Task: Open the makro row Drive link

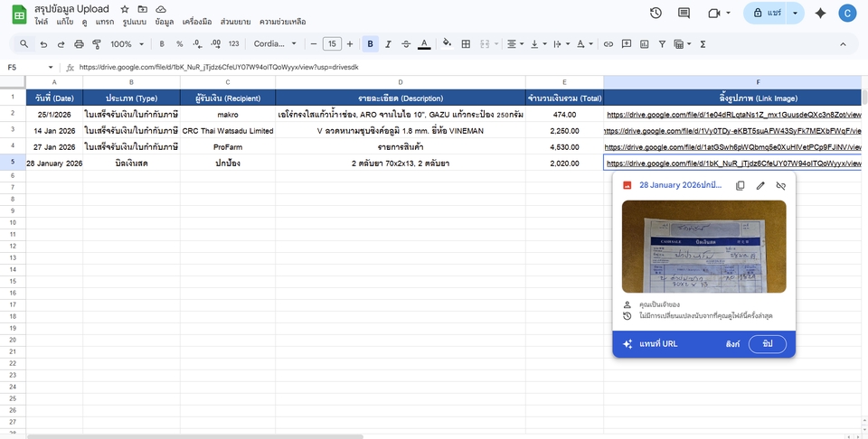Action: pyautogui.click(x=734, y=115)
